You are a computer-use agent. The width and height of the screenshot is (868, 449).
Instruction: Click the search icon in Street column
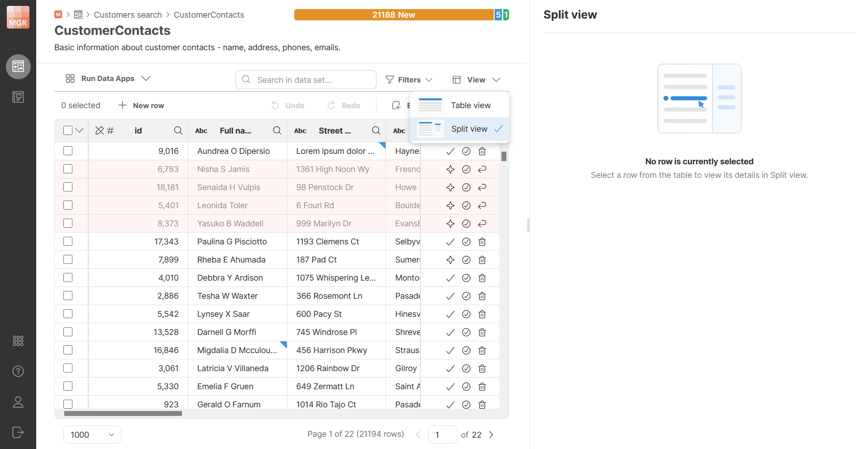click(376, 130)
